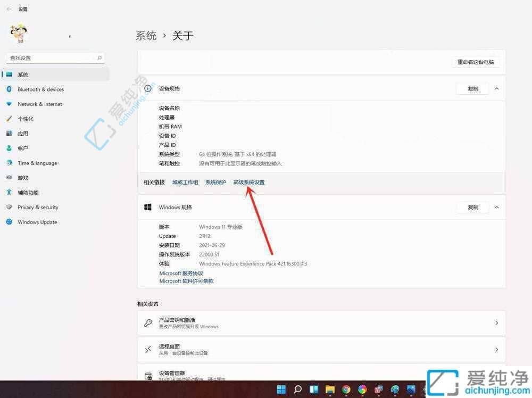Open 域或工作组 link
532x398 pixels.
point(185,182)
